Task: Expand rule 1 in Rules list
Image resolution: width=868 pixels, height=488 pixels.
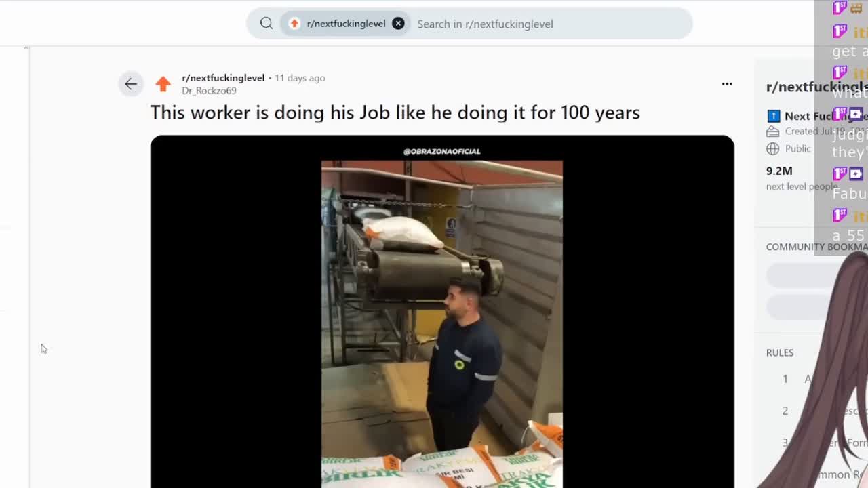Action: 817,379
